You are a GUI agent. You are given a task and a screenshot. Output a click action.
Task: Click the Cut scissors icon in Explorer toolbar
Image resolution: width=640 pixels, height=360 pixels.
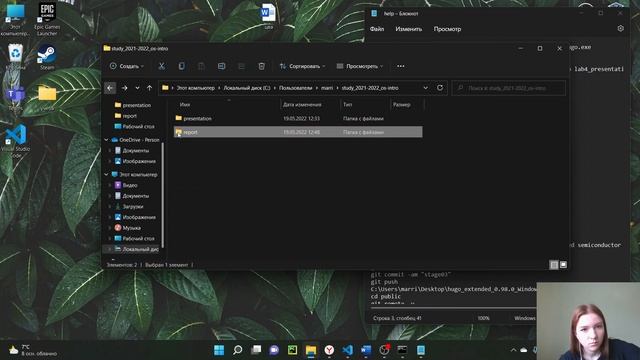162,66
